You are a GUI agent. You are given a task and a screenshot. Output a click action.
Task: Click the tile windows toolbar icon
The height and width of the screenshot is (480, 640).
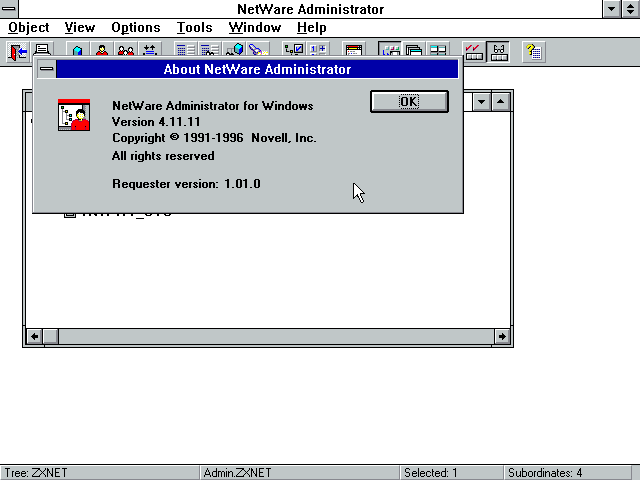(x=390, y=50)
